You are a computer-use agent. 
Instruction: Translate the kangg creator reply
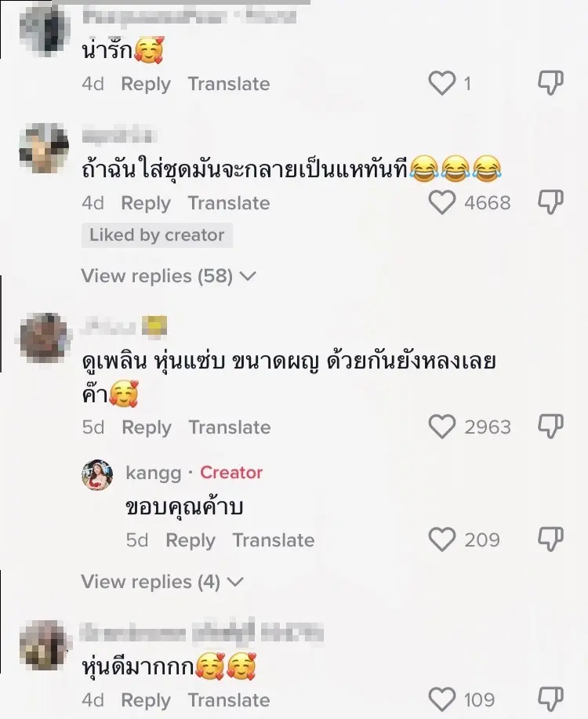click(x=273, y=540)
